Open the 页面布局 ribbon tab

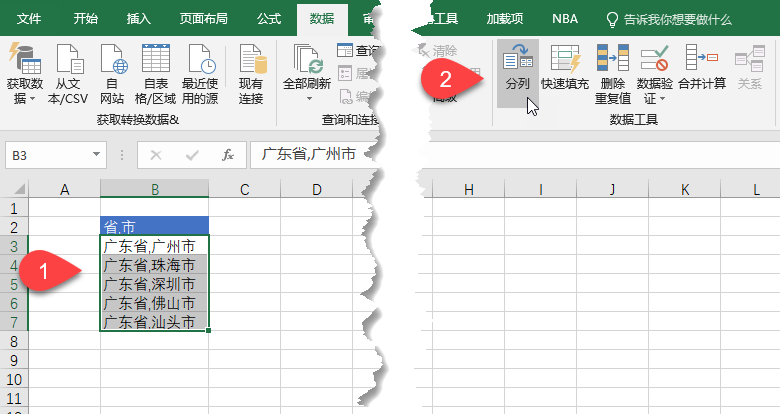(x=202, y=19)
